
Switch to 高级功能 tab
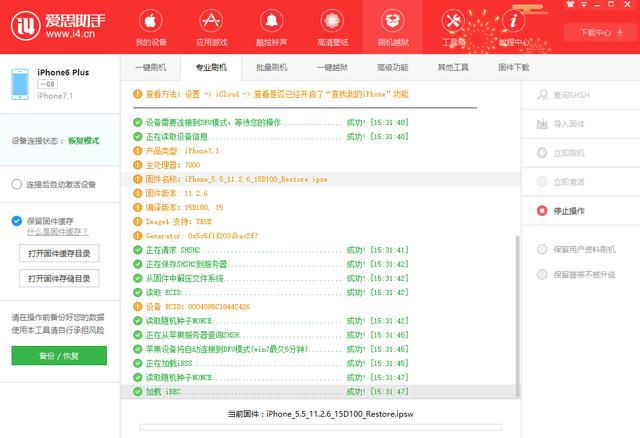(x=392, y=68)
